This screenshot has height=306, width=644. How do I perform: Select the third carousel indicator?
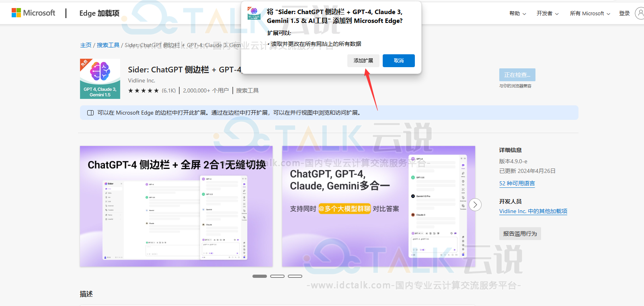[x=295, y=276]
